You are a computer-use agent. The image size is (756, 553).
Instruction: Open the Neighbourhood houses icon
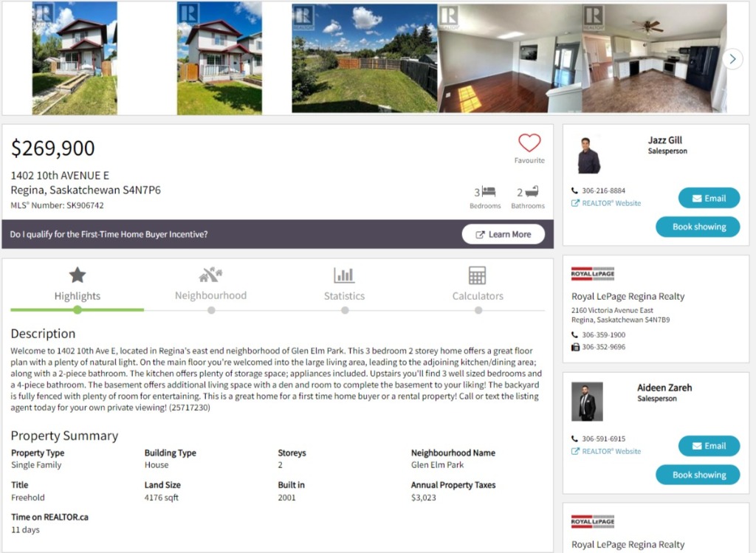click(x=210, y=275)
